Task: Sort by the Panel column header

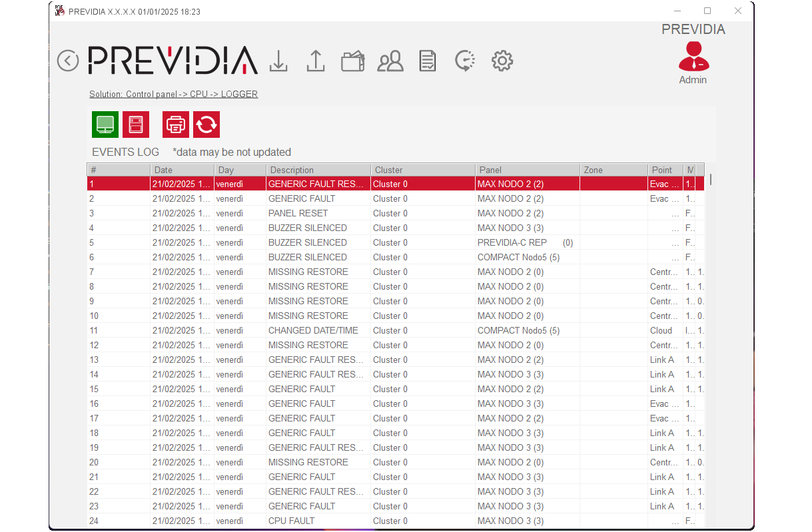Action: tap(527, 170)
